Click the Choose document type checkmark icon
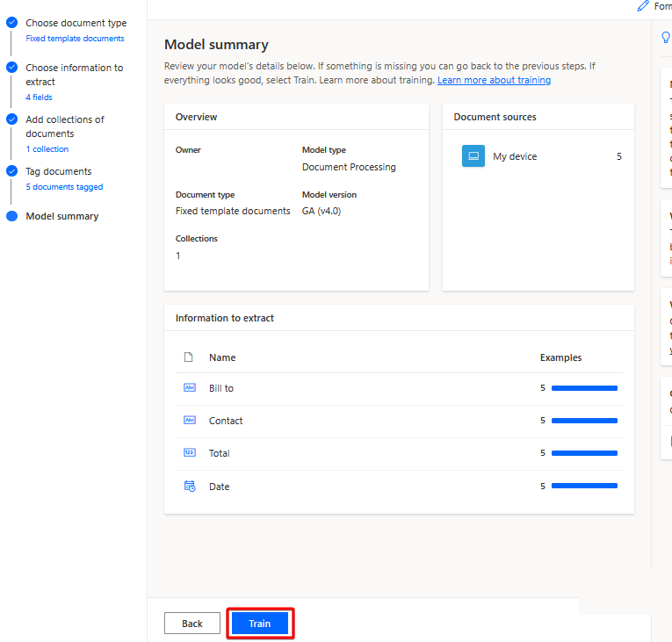 [x=12, y=23]
